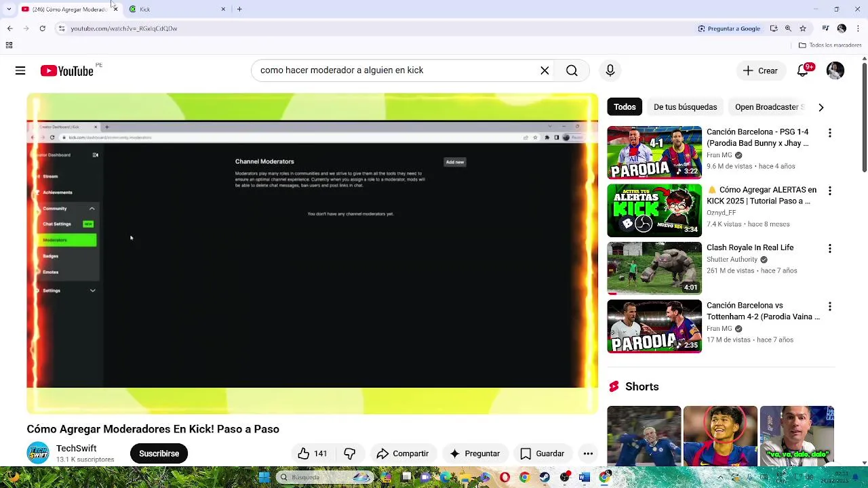Screen dimensions: 868x488
Task: Open options for Barcelona - PSG parody video
Action: 829,134
